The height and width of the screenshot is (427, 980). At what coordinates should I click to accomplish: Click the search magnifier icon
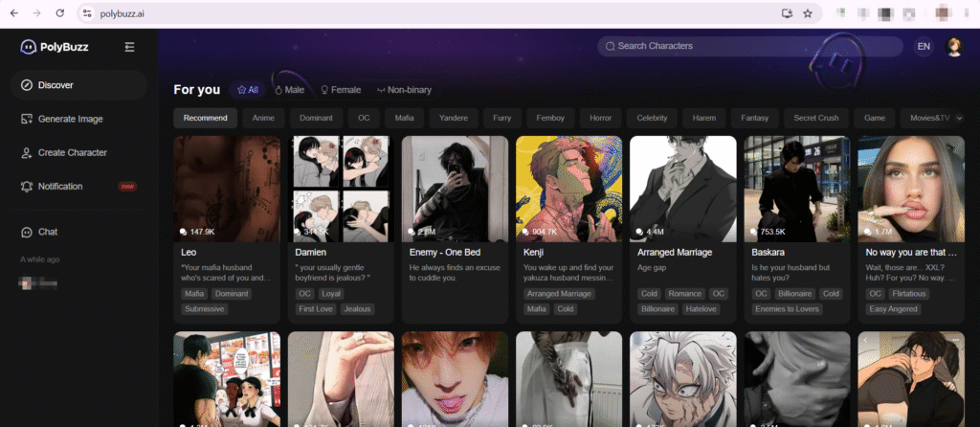pos(609,46)
